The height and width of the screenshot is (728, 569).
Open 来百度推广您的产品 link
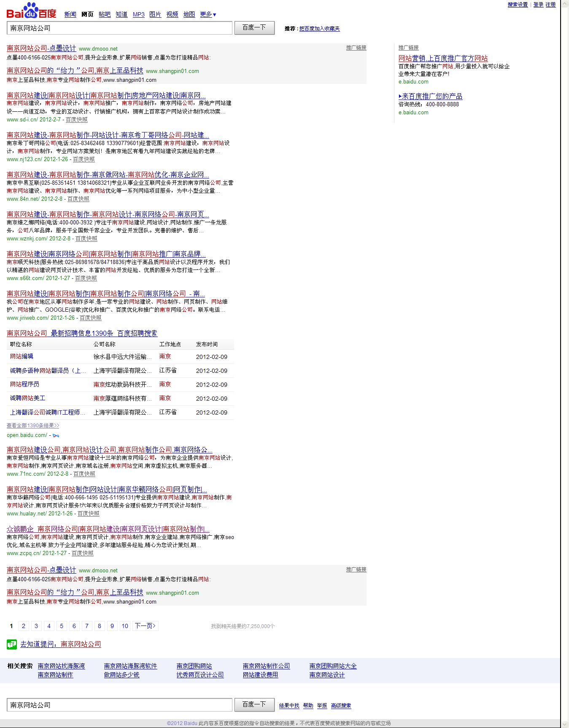(430, 96)
